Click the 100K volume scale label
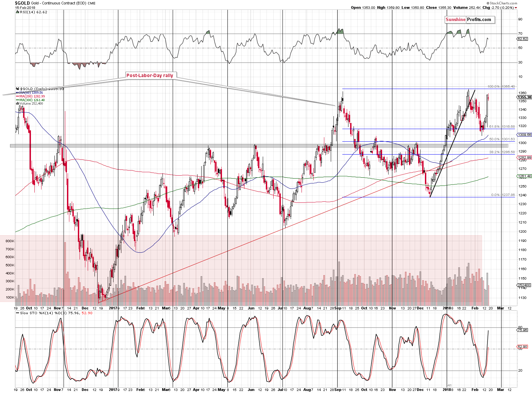 tap(10, 298)
